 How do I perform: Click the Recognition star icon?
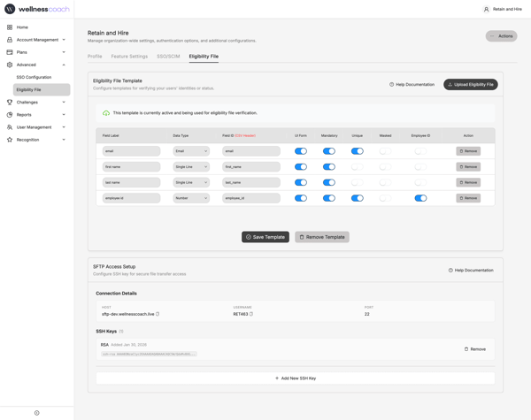pyautogui.click(x=10, y=140)
